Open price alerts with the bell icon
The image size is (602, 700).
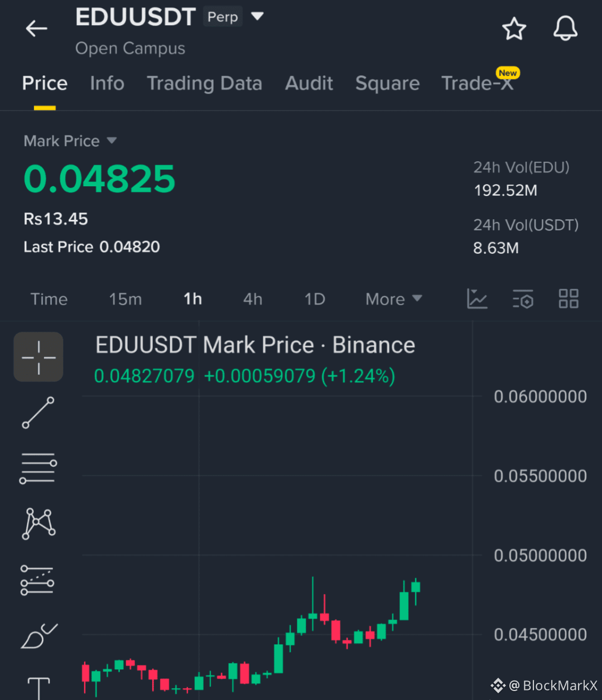tap(565, 28)
